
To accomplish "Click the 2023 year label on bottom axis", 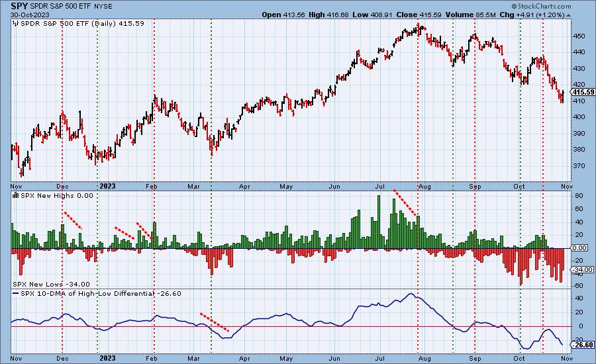I will tap(107, 358).
